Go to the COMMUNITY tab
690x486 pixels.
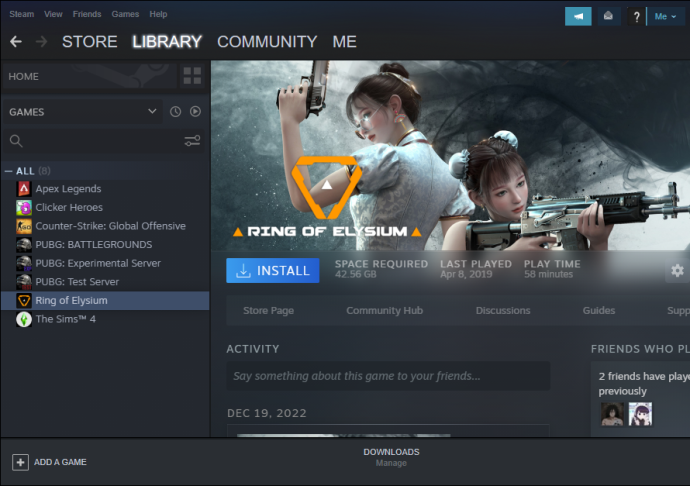point(267,42)
